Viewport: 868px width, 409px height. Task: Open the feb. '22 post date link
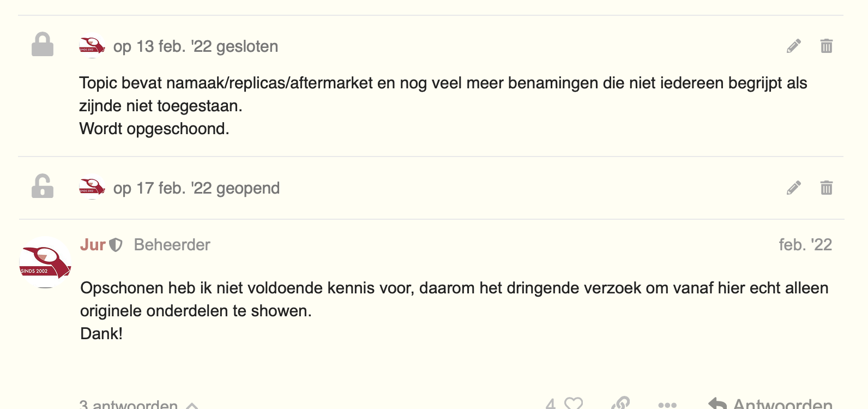(x=805, y=245)
